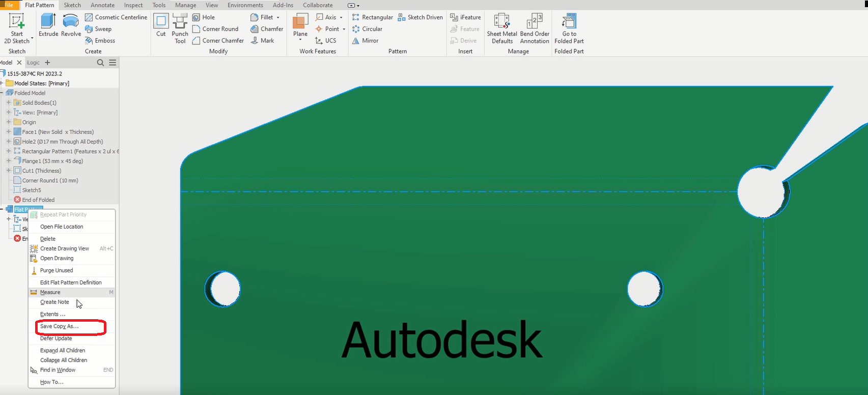Create a work Point
Viewport: 868px width, 395px height.
pos(327,29)
